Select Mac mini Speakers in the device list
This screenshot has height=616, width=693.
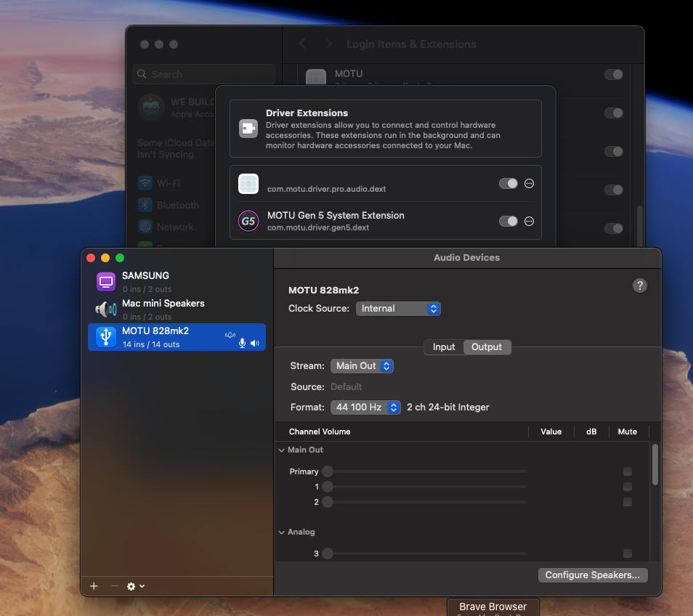click(x=177, y=309)
